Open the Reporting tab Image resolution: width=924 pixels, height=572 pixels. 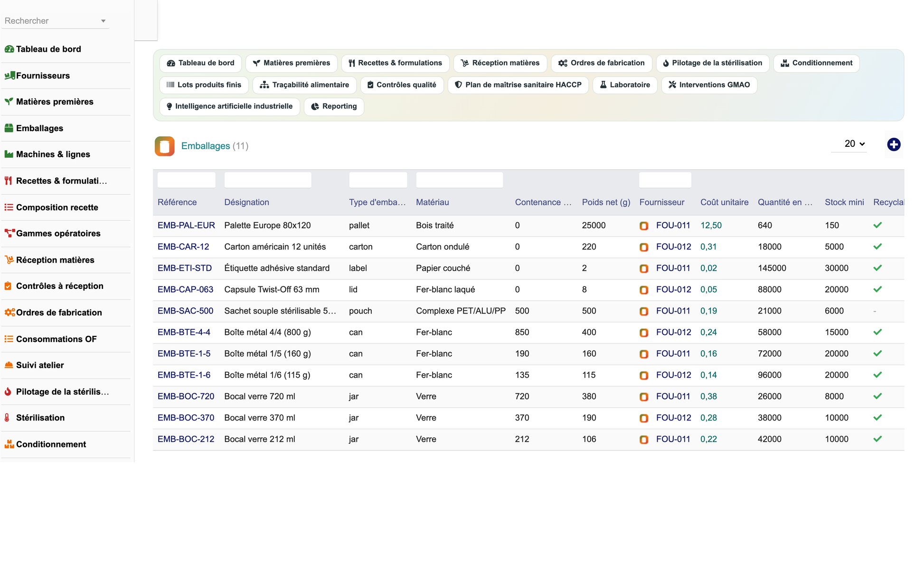334,106
